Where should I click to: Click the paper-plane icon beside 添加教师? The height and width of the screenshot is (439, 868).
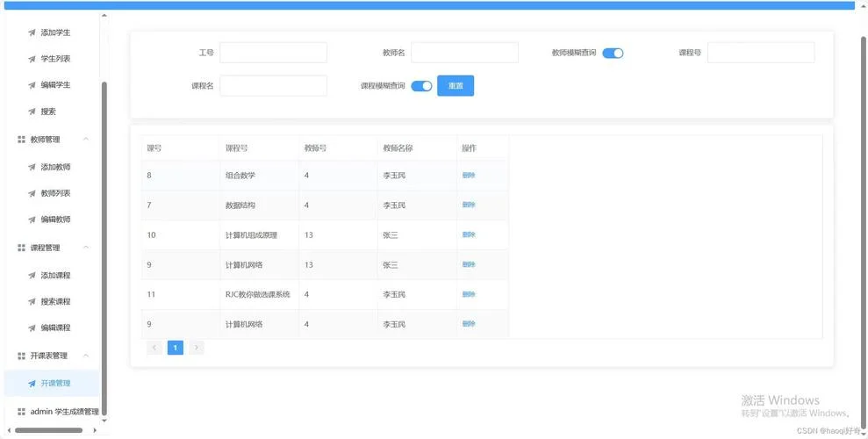tap(32, 167)
